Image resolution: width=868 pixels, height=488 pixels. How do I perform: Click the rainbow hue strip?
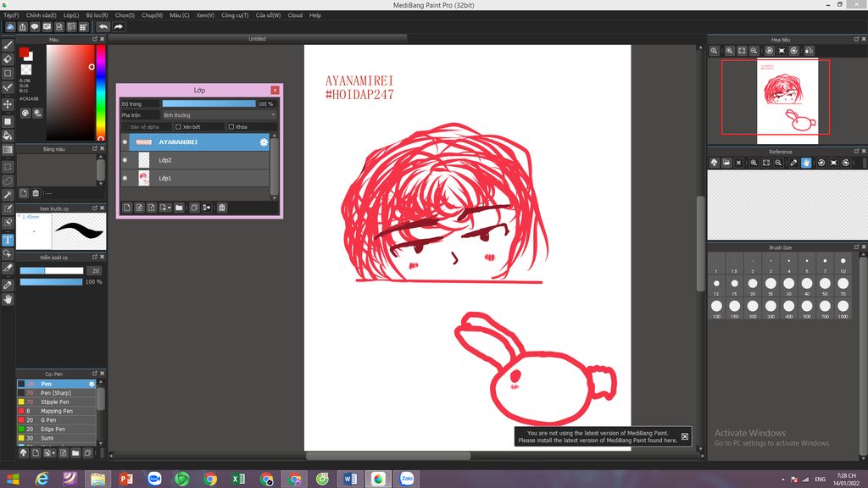click(101, 93)
